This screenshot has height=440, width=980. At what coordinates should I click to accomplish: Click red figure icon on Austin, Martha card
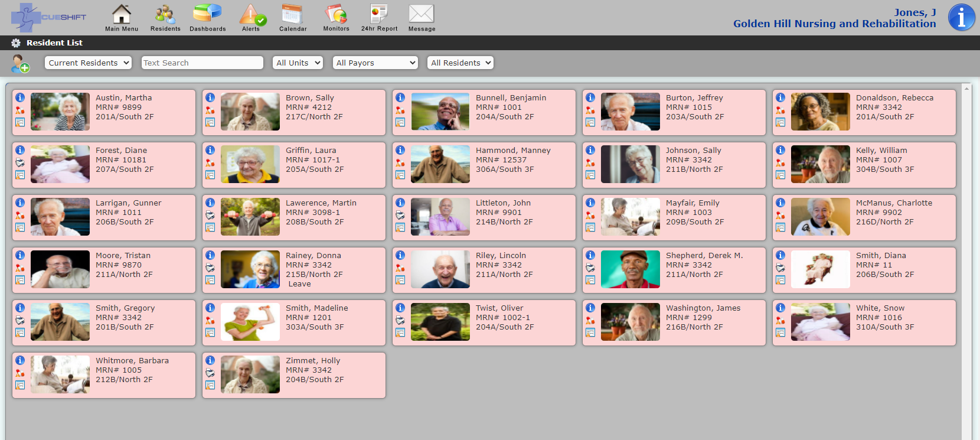point(20,110)
